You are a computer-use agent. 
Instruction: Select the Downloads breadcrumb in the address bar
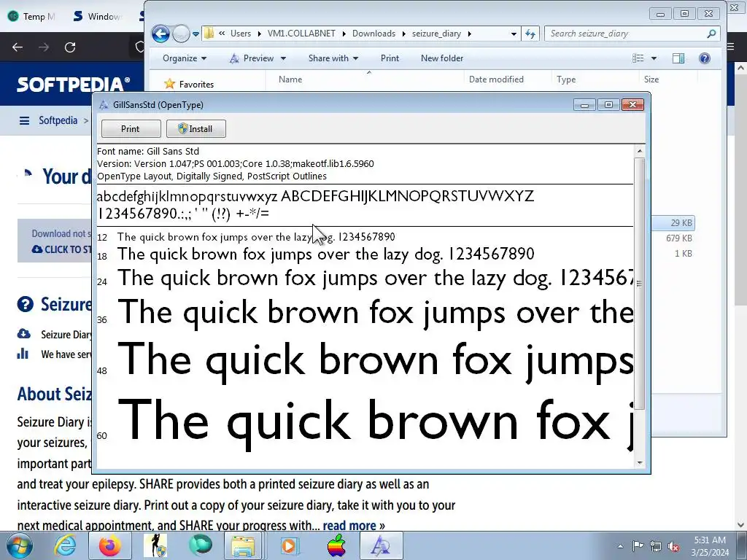click(x=373, y=34)
